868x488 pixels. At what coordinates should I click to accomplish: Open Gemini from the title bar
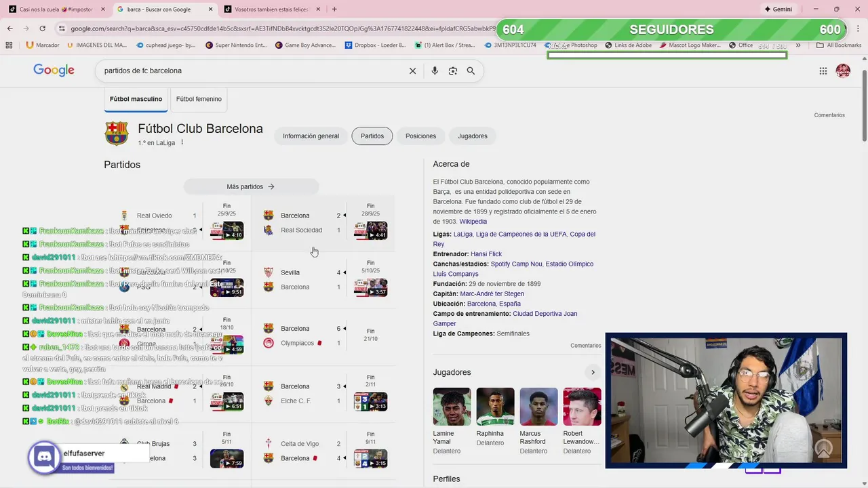click(x=778, y=9)
